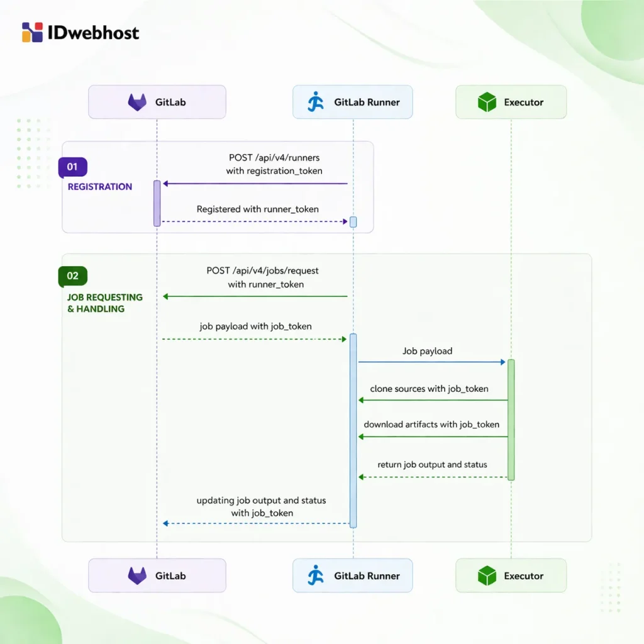The width and height of the screenshot is (644, 644).
Task: Select the bottom Executor label
Action: pos(524,576)
